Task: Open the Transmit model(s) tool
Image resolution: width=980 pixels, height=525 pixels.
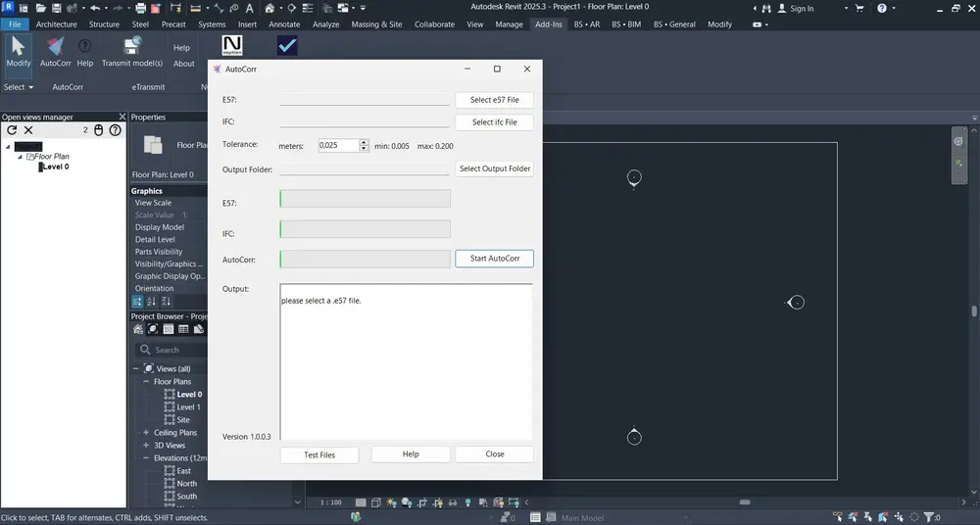Action: (132, 49)
